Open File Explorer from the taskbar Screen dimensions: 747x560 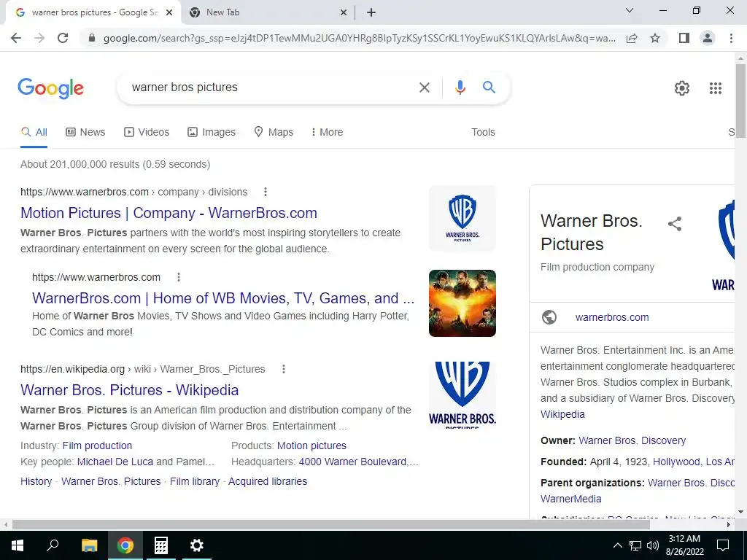(x=89, y=545)
